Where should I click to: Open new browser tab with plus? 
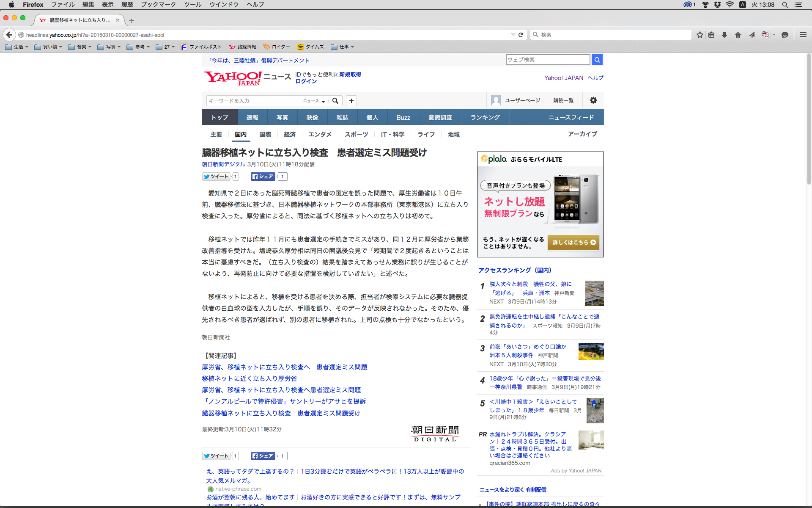tap(132, 20)
